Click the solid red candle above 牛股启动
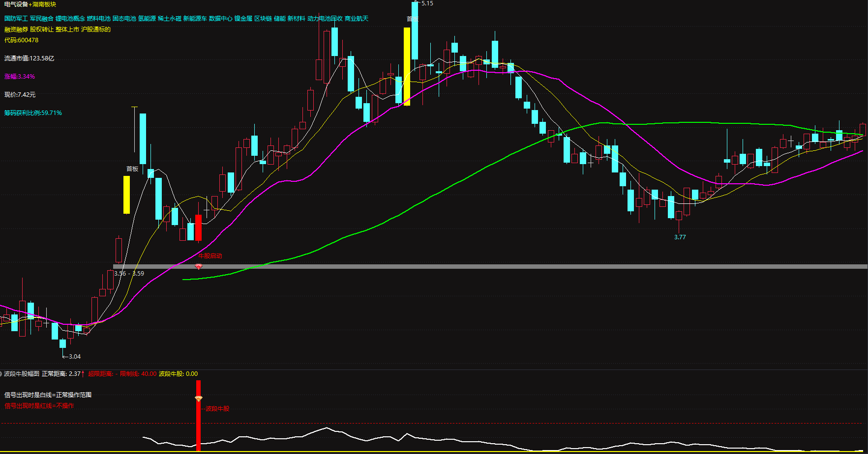This screenshot has width=868, height=454. pyautogui.click(x=198, y=227)
